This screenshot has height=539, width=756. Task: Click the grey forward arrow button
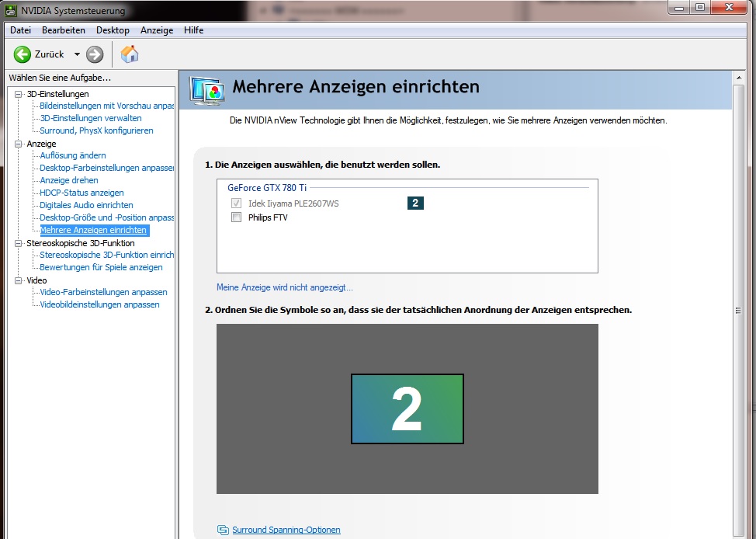click(x=95, y=54)
